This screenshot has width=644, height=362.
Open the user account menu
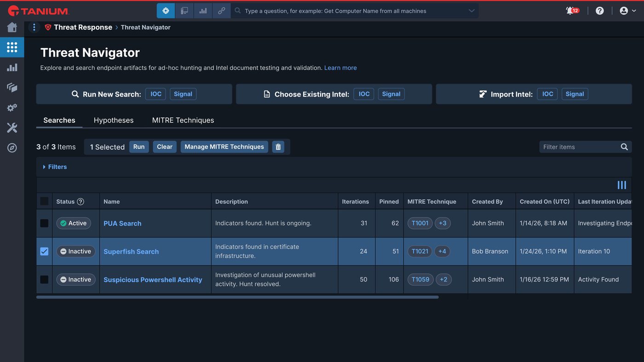pos(628,11)
